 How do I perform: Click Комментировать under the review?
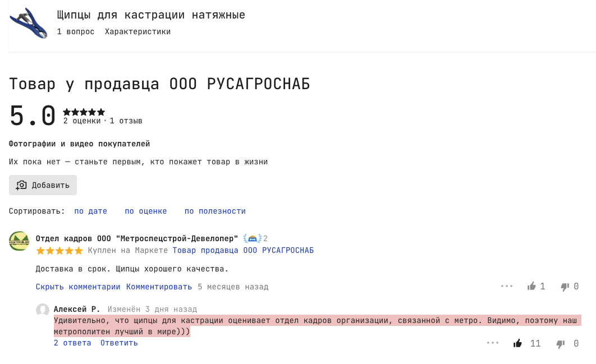coord(159,287)
